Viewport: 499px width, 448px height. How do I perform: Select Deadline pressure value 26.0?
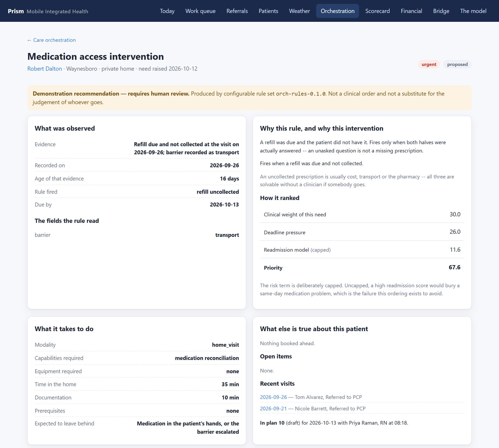455,232
